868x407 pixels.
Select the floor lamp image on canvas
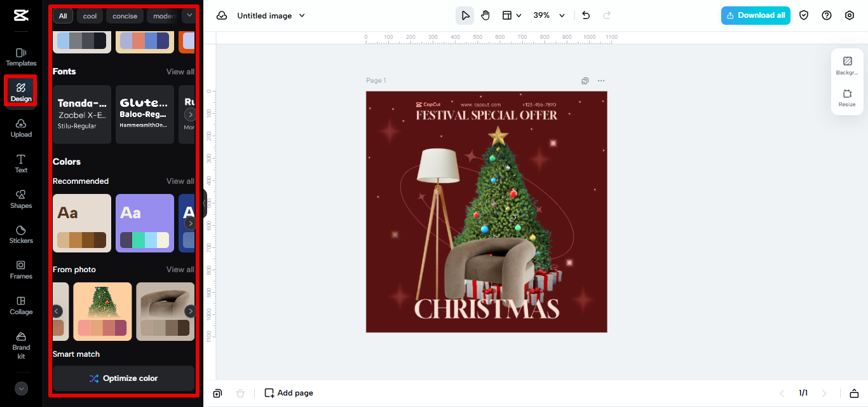pos(438,223)
